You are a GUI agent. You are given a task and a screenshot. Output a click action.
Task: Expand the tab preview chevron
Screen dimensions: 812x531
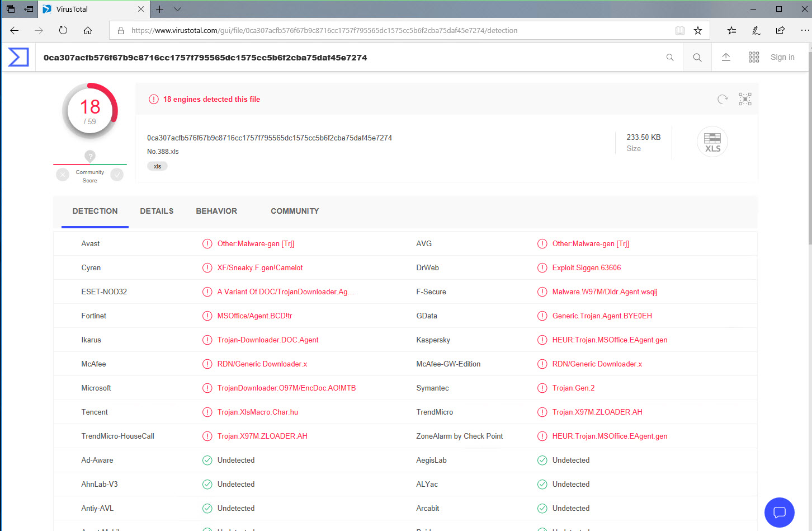(x=177, y=9)
